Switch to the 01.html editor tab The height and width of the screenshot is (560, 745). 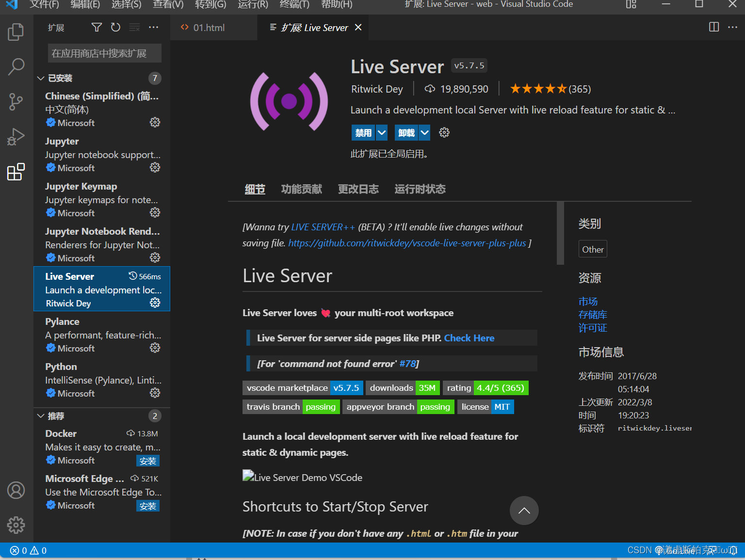coord(213,28)
